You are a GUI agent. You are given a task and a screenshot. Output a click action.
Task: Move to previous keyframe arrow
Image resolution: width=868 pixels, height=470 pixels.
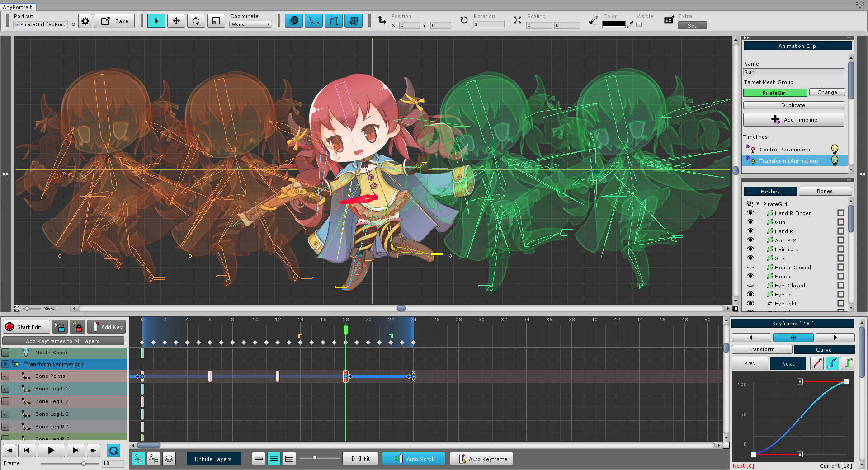[751, 338]
